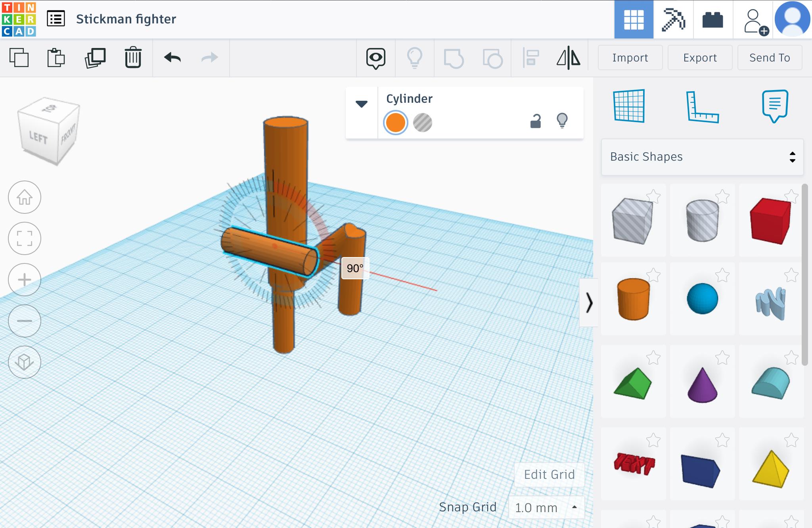Collapse the Cylinder inspector panel

click(361, 104)
